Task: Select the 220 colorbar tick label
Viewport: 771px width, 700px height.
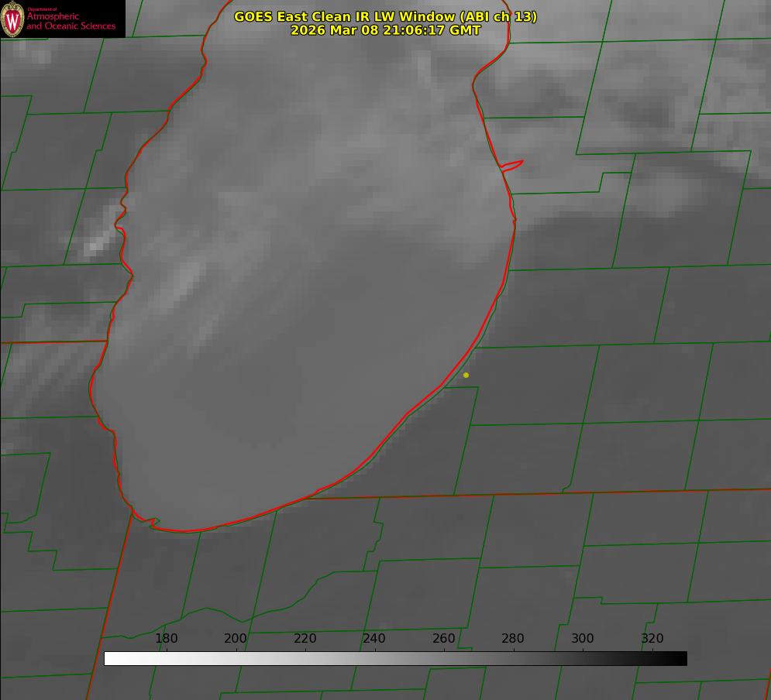Action: [x=305, y=639]
